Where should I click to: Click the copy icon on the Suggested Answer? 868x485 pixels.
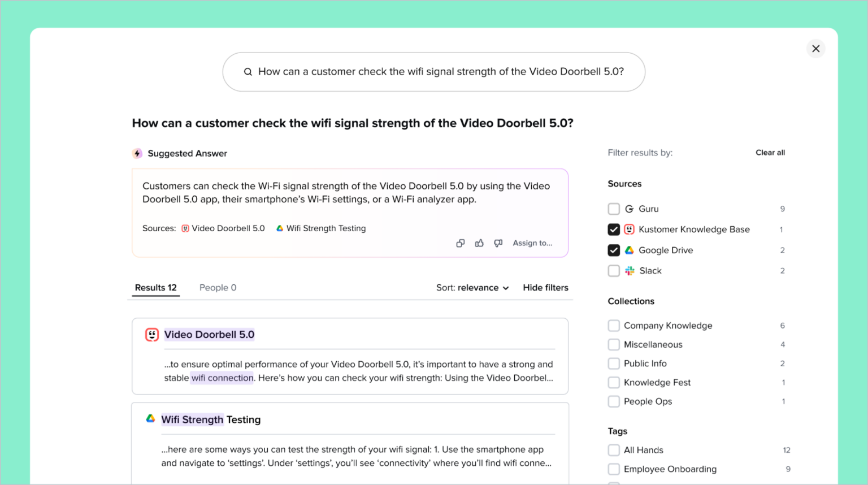point(460,242)
